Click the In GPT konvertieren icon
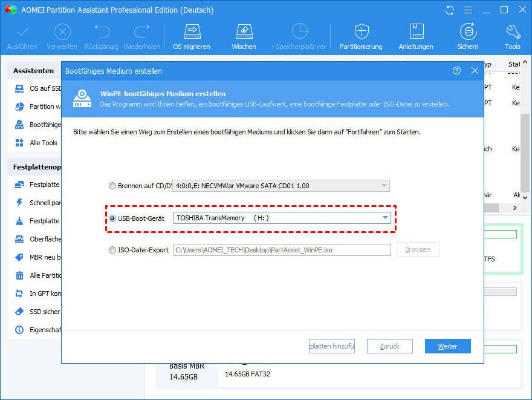Screen dimensions: 532x400 click(20, 293)
